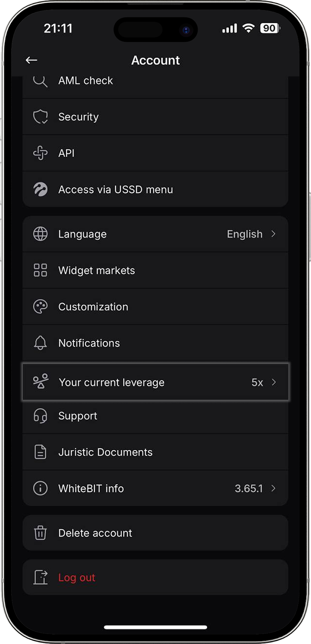Open the Juristic Documents entry
This screenshot has height=644, width=311.
click(x=105, y=452)
